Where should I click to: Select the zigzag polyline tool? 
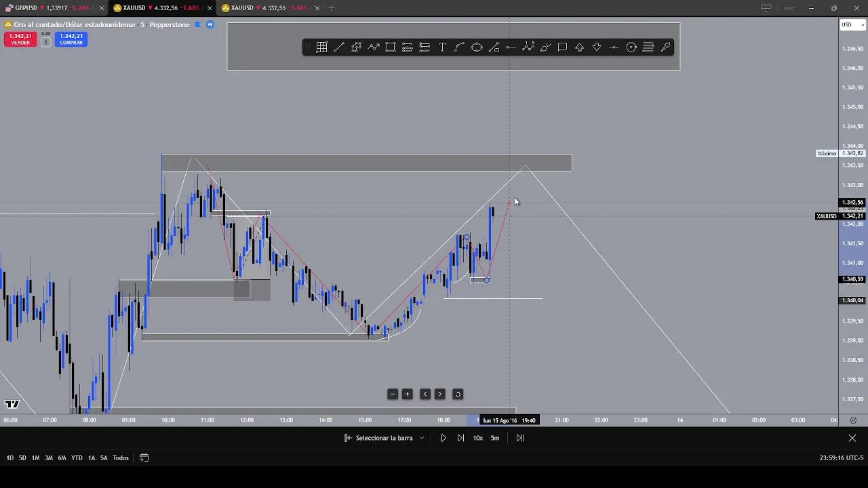coord(374,47)
